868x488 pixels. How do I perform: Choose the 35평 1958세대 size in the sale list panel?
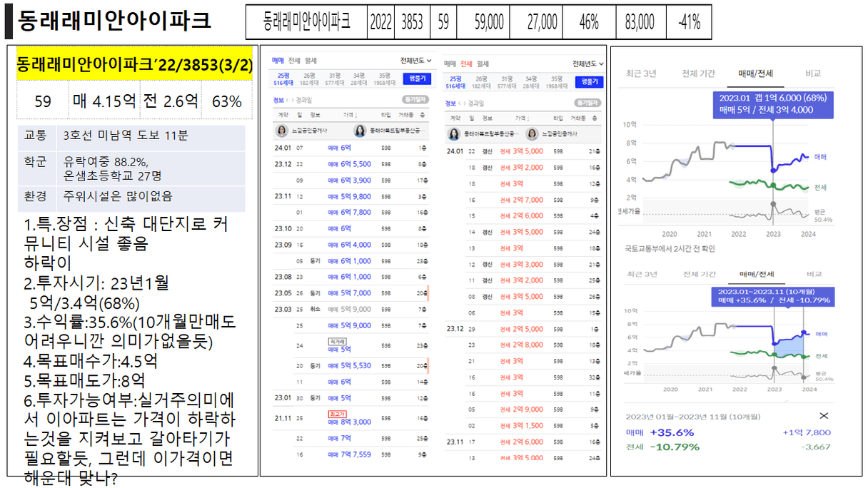tap(385, 78)
